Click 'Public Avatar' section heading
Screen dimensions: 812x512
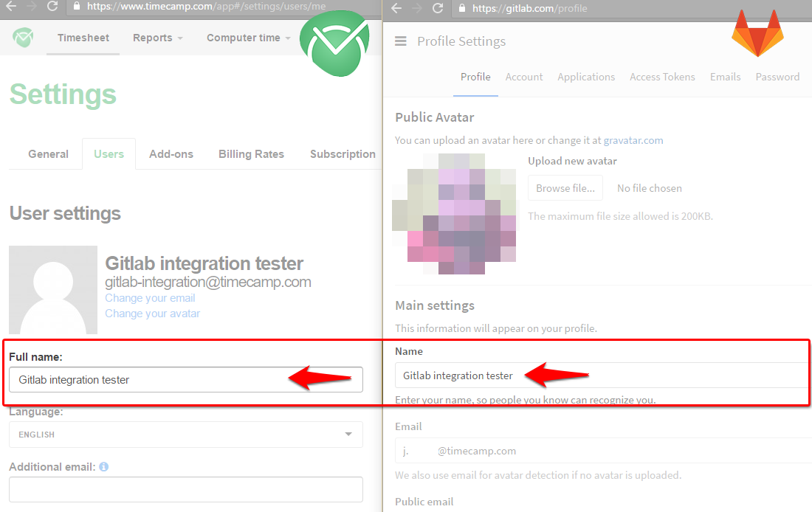[435, 117]
